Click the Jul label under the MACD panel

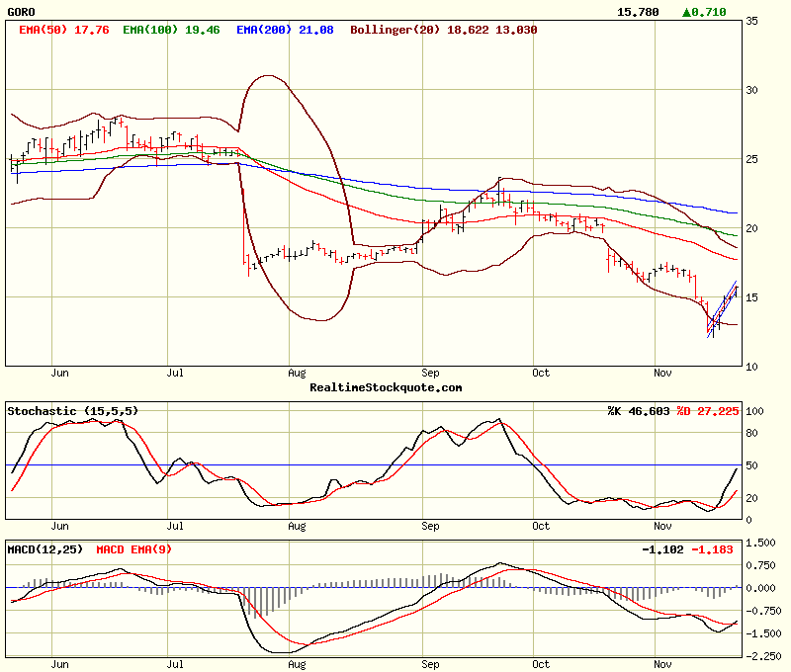pos(175,664)
